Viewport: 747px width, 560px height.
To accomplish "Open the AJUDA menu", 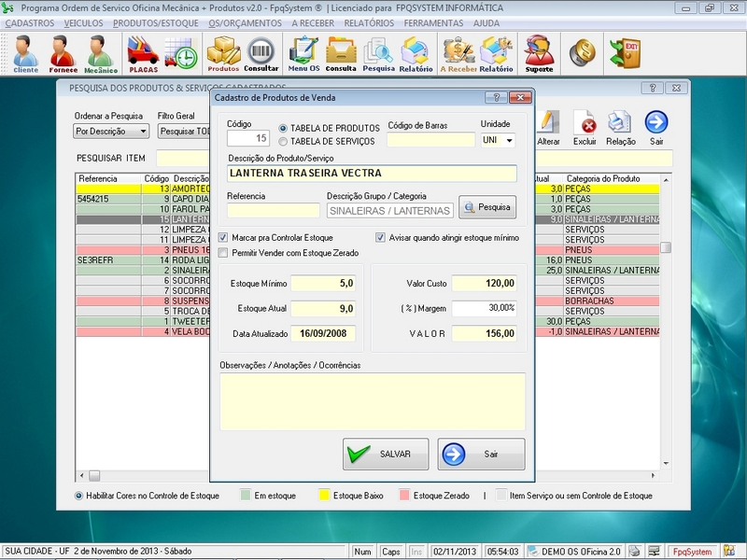I will (486, 23).
